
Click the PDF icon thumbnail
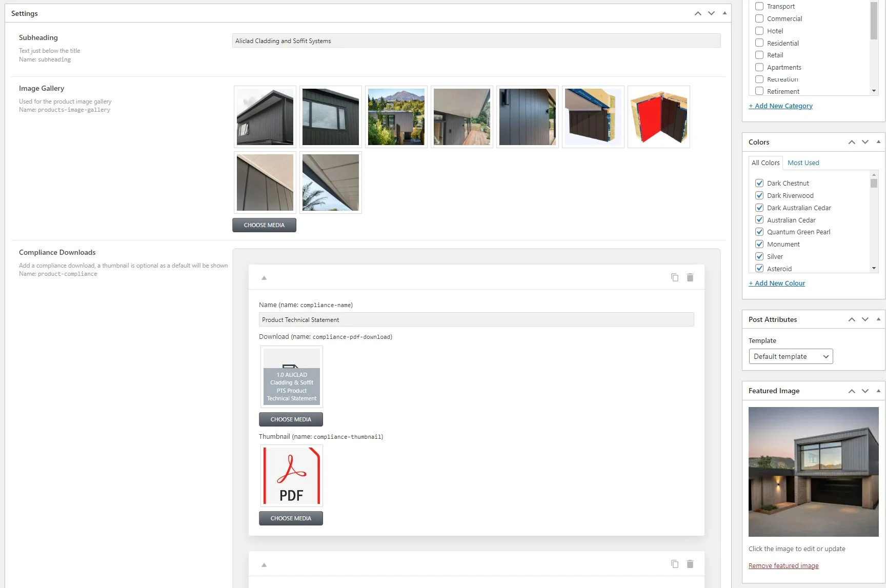coord(292,476)
